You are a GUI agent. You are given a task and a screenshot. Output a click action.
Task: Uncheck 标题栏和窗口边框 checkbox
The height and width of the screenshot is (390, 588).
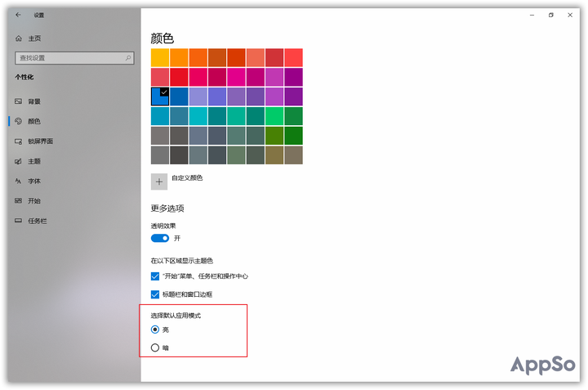pos(155,294)
